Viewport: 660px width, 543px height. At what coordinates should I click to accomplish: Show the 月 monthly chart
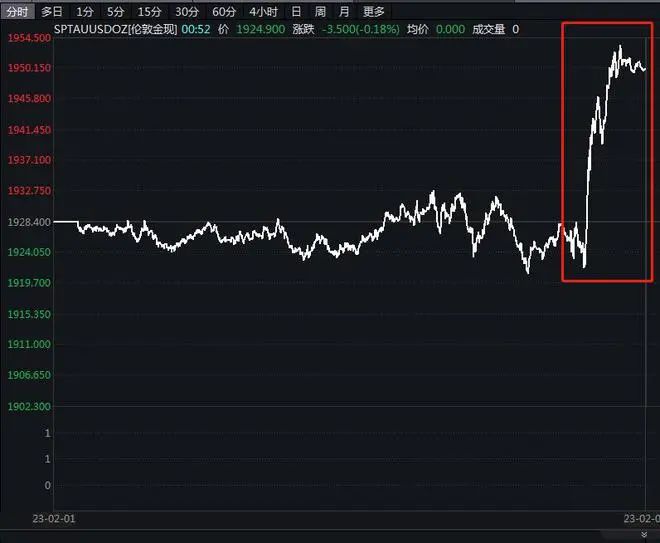click(x=344, y=12)
